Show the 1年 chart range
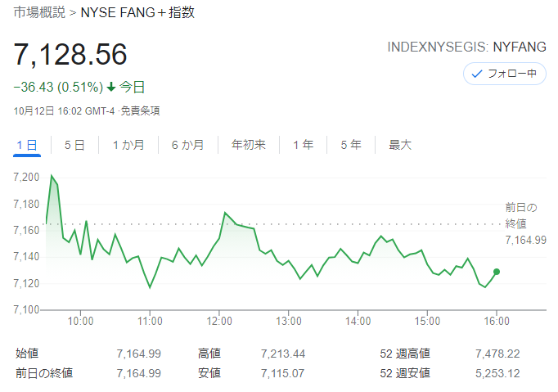The width and height of the screenshot is (558, 392). click(x=303, y=145)
